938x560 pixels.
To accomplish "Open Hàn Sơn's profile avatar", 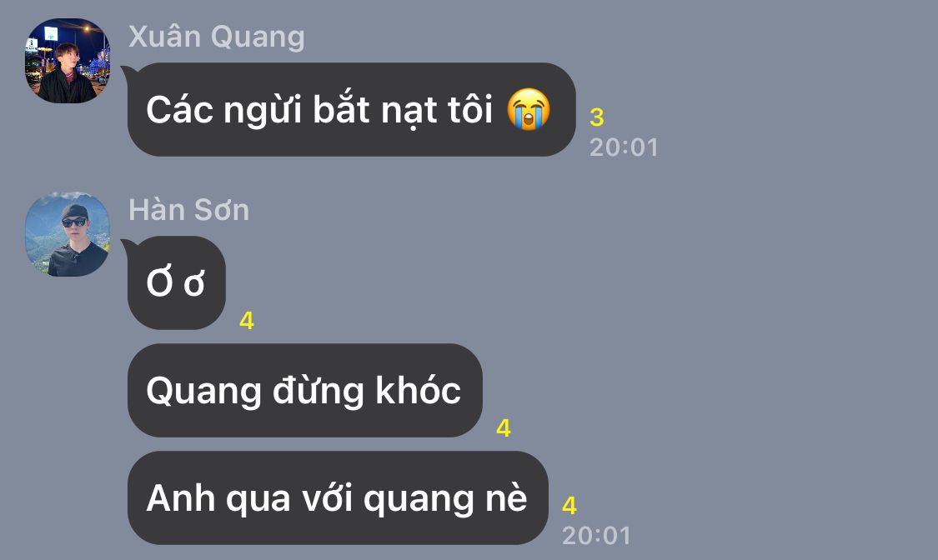I will (x=67, y=233).
